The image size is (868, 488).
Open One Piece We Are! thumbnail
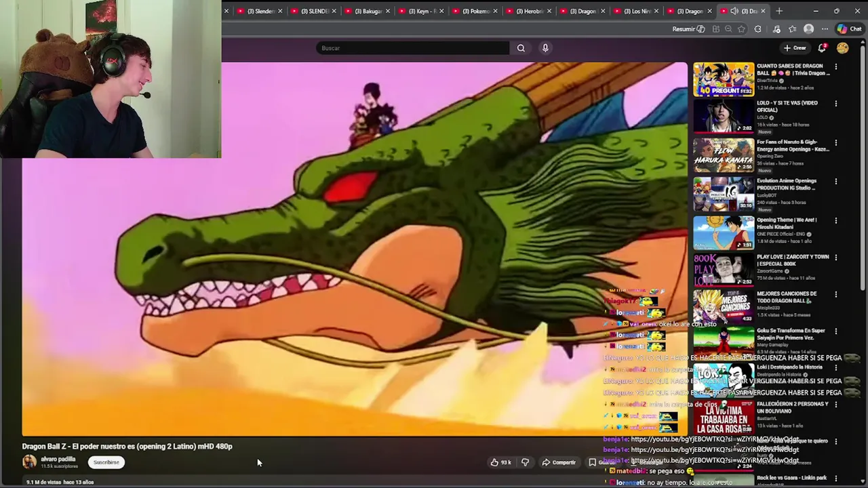coord(724,233)
